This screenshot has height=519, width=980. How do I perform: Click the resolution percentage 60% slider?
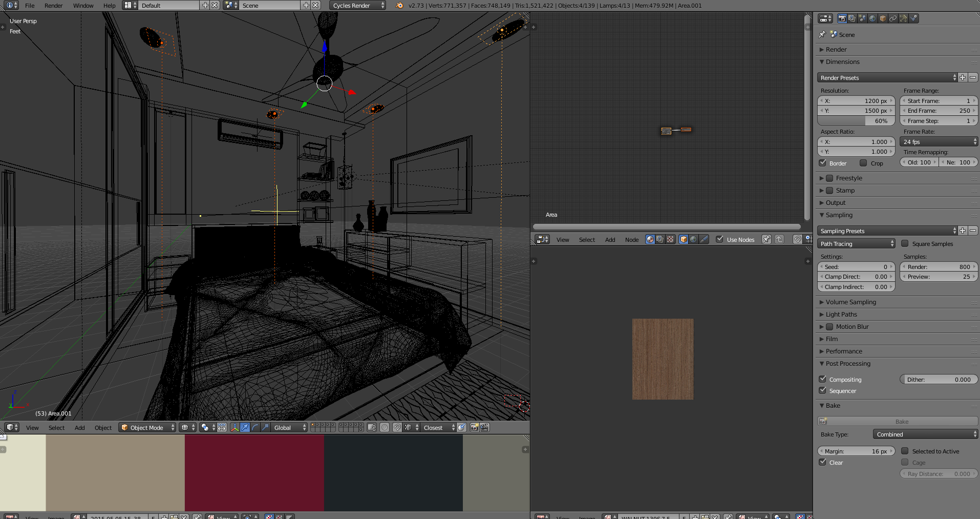click(x=856, y=121)
